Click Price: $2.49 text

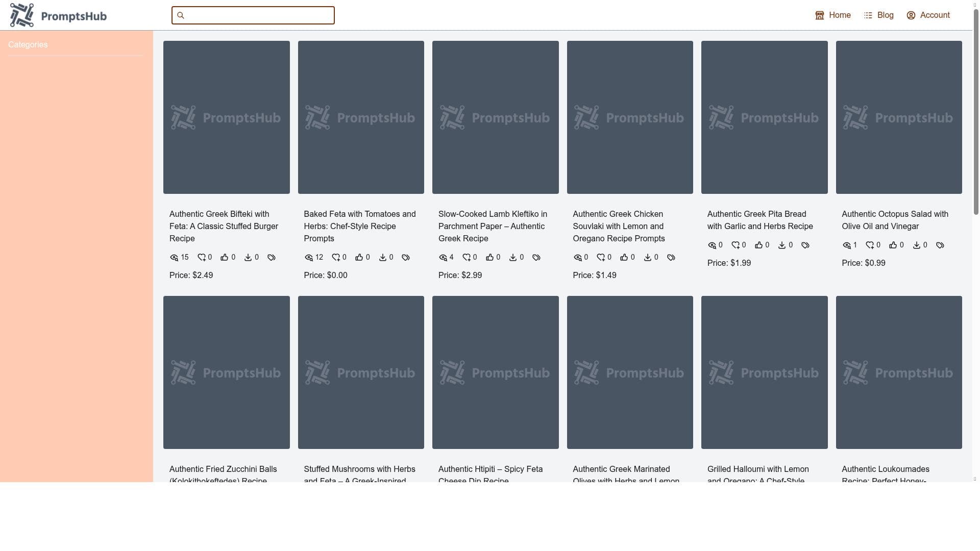(x=191, y=275)
